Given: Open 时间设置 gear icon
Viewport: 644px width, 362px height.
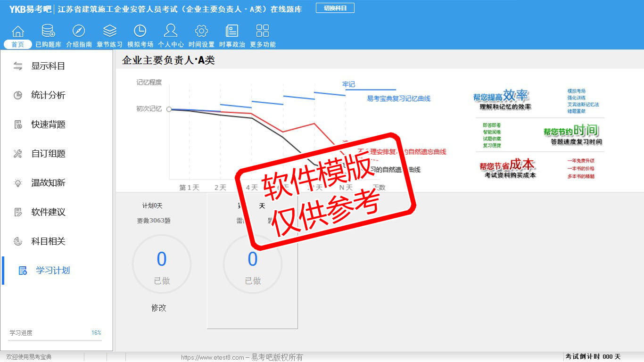Looking at the screenshot, I should [201, 32].
